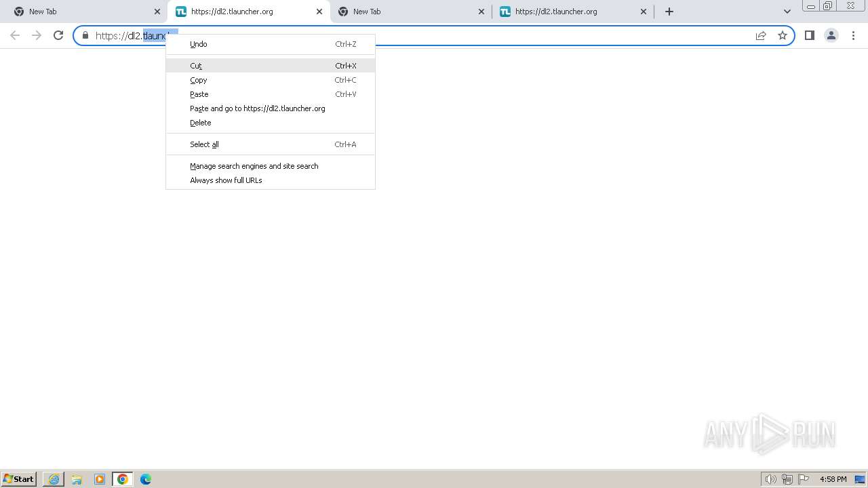This screenshot has width=868, height=488.
Task: Open a new tab with the plus button
Action: tap(669, 12)
